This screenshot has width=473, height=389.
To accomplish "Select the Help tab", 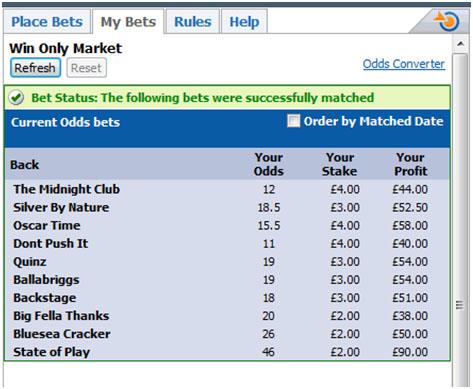I will point(244,22).
